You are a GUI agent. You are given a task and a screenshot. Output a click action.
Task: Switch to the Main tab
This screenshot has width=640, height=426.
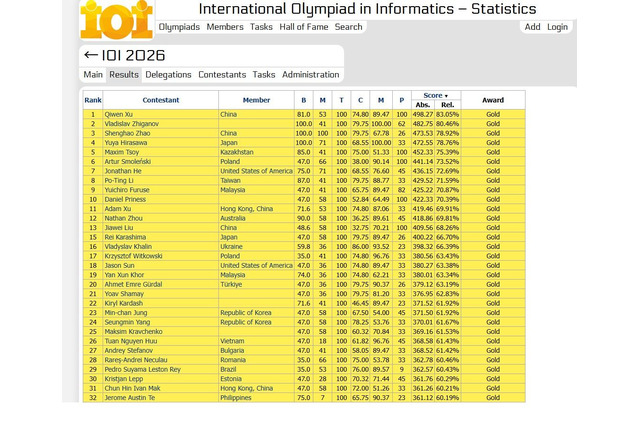click(93, 75)
